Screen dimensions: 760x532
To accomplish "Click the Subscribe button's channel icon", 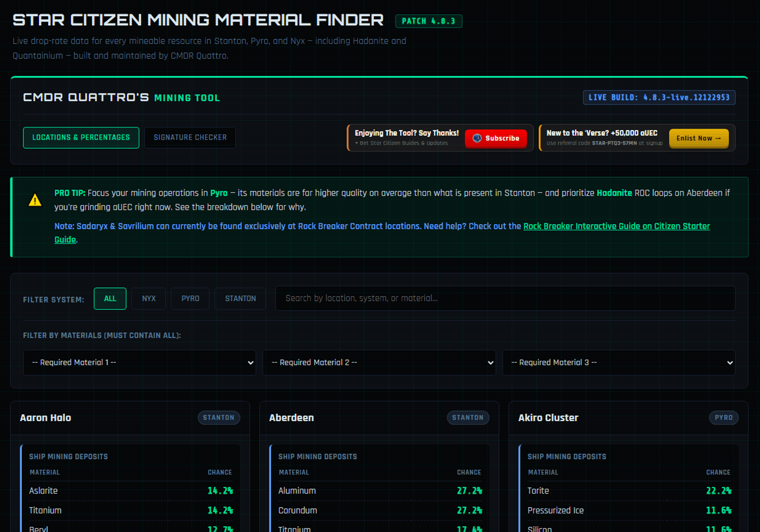I will pyautogui.click(x=477, y=138).
